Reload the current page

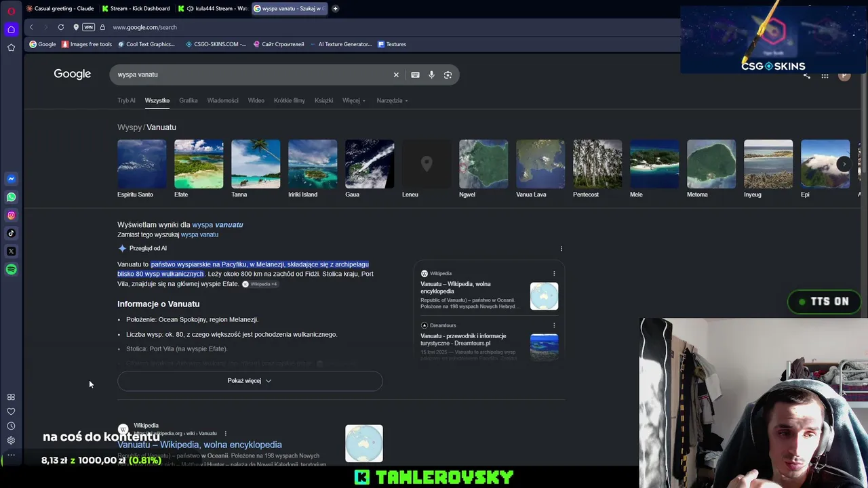tap(61, 27)
